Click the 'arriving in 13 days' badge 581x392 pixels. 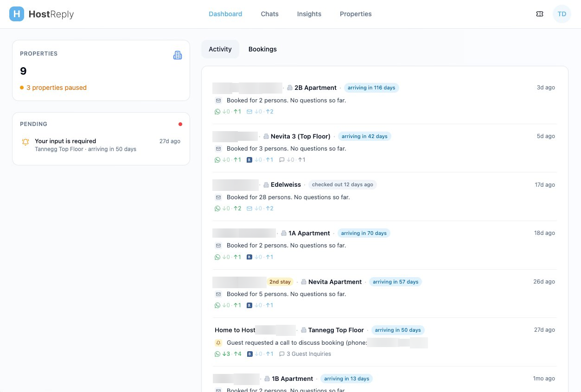point(347,379)
